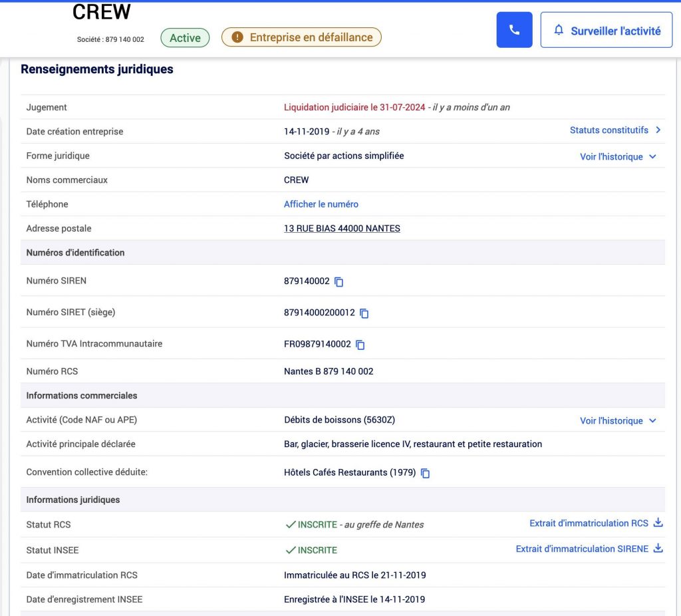The width and height of the screenshot is (681, 616).
Task: Copy the TVA Intracommunautaire number
Action: [x=360, y=345]
